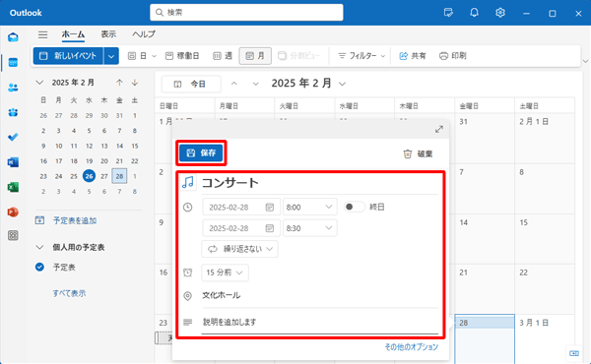Click the start date 2025-02-28 field
Viewport: 591px width, 364px height.
coord(241,207)
